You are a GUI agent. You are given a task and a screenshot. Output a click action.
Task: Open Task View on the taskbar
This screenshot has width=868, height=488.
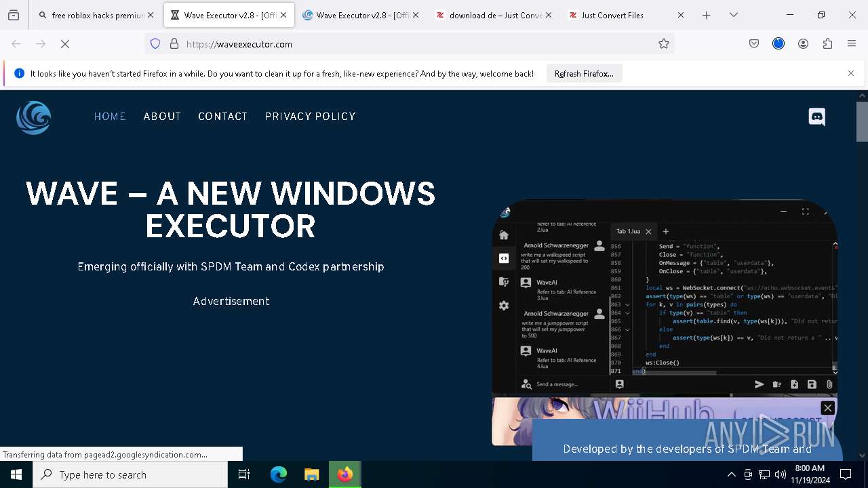tap(244, 474)
